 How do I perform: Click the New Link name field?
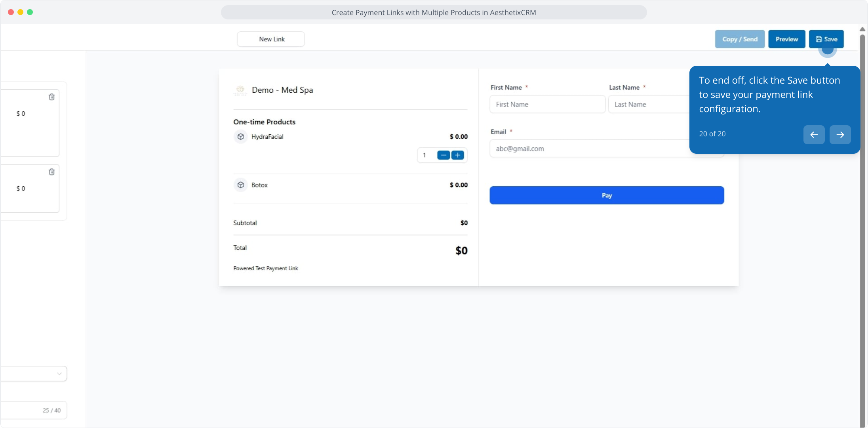tap(271, 39)
